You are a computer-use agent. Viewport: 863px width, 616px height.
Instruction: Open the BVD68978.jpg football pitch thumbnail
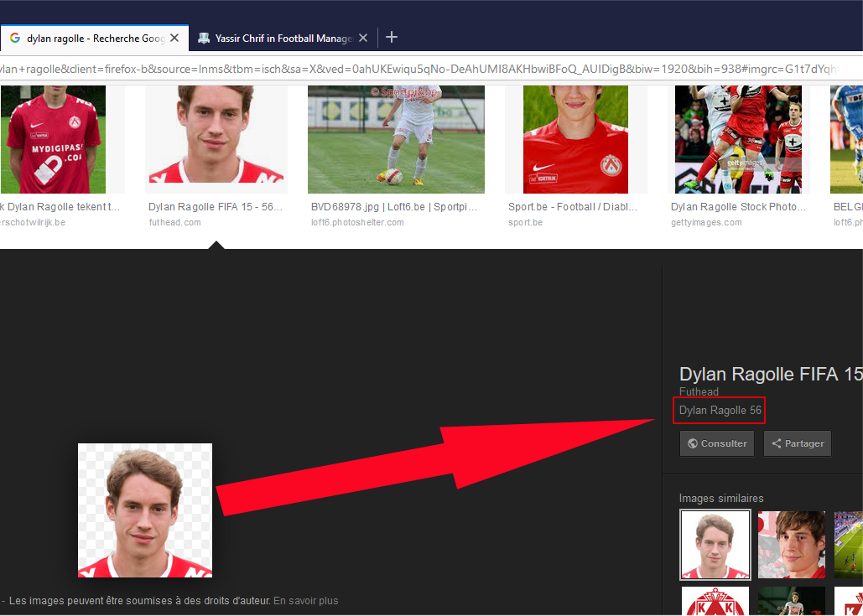coord(396,139)
